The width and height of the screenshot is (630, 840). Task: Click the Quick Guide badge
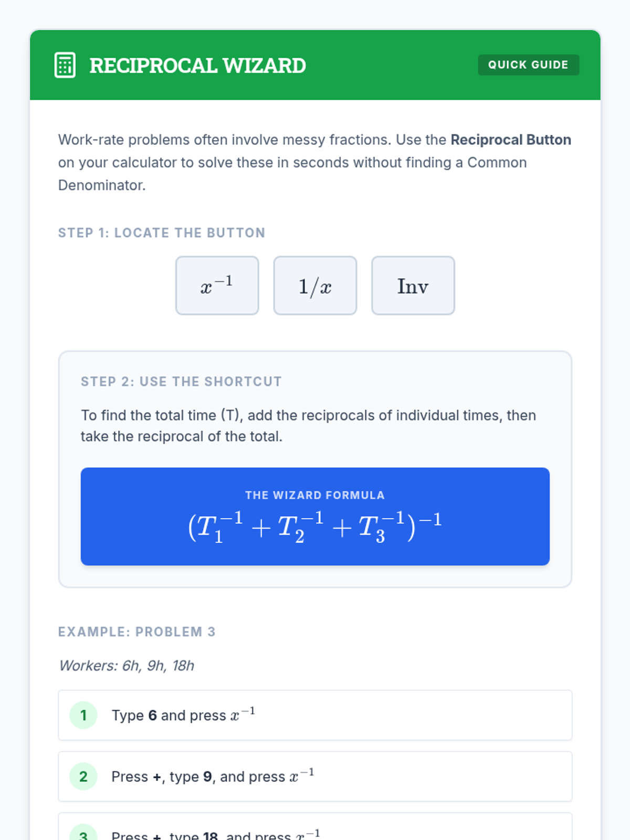pyautogui.click(x=528, y=65)
